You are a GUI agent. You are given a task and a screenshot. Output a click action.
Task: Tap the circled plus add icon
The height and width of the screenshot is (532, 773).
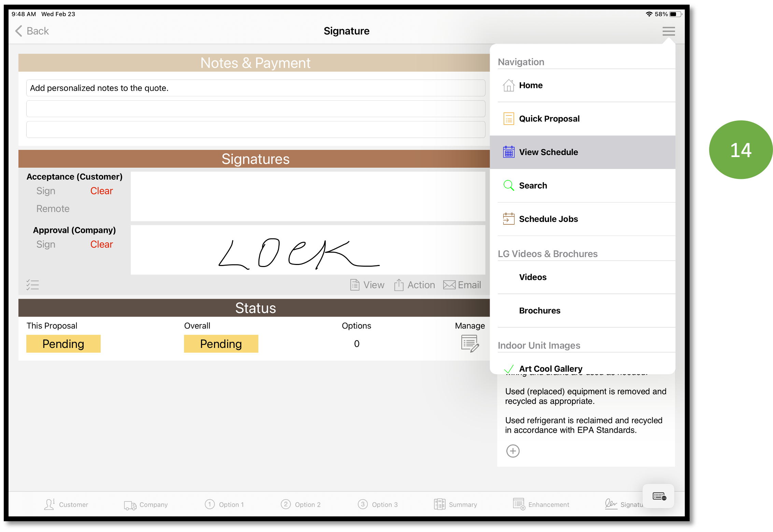click(x=513, y=451)
